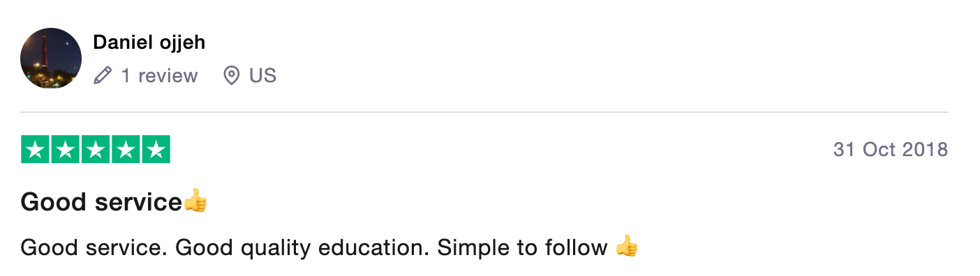980x276 pixels.
Task: Click the third green rating star
Action: [96, 150]
